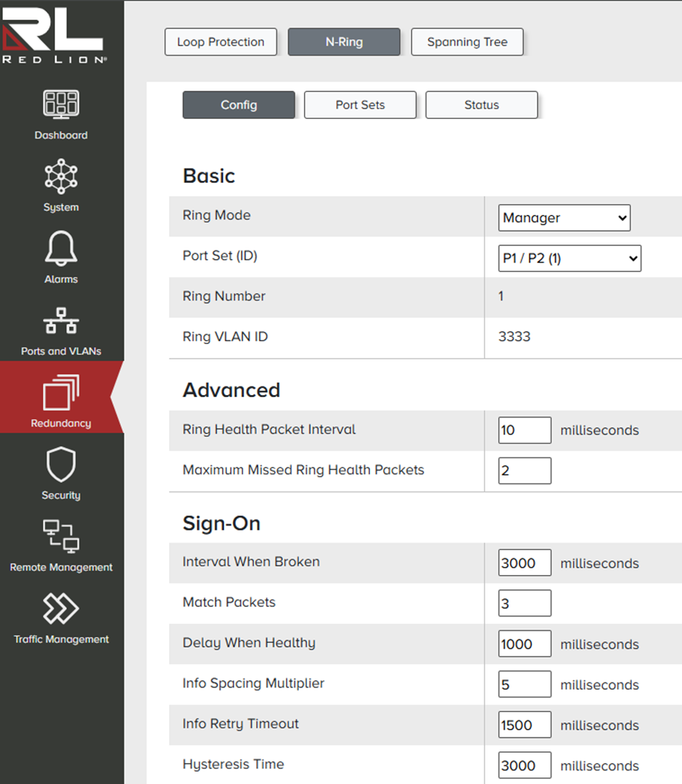Open the Security shield icon
The height and width of the screenshot is (784, 682).
tap(61, 465)
